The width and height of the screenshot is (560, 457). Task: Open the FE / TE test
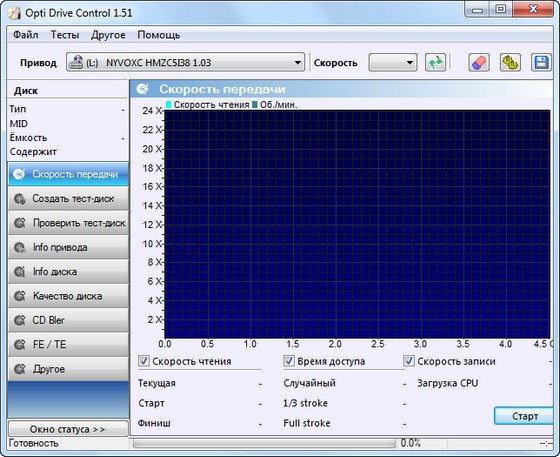pos(68,345)
